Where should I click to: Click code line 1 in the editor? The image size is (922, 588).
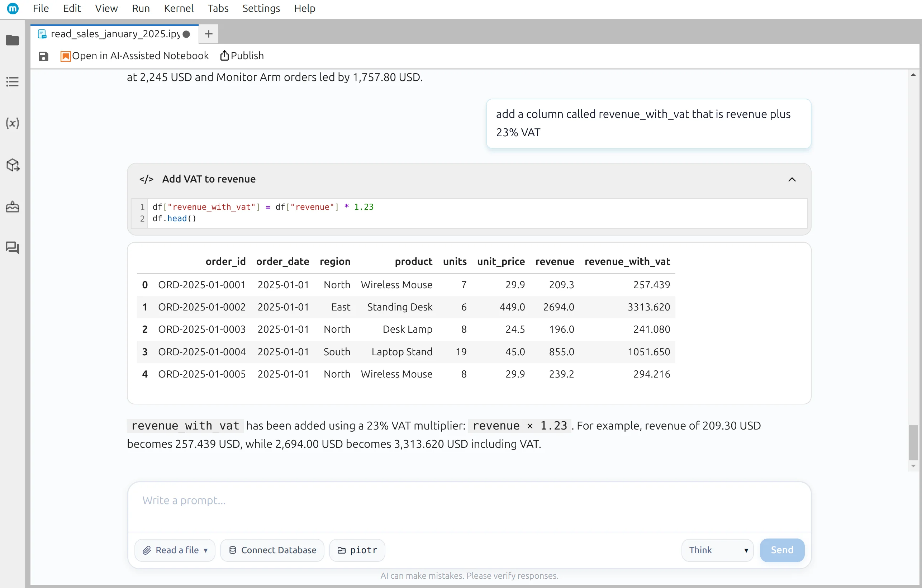pyautogui.click(x=263, y=207)
